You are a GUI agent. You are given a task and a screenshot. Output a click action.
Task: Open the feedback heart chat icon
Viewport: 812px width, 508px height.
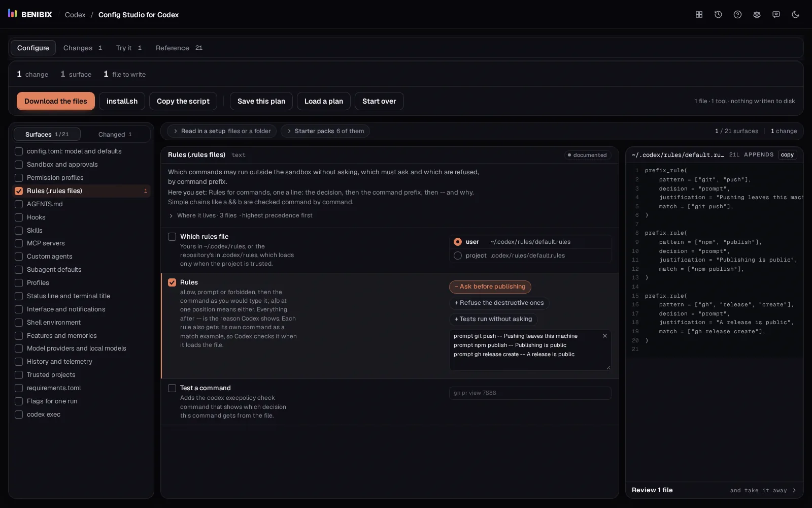(x=776, y=15)
